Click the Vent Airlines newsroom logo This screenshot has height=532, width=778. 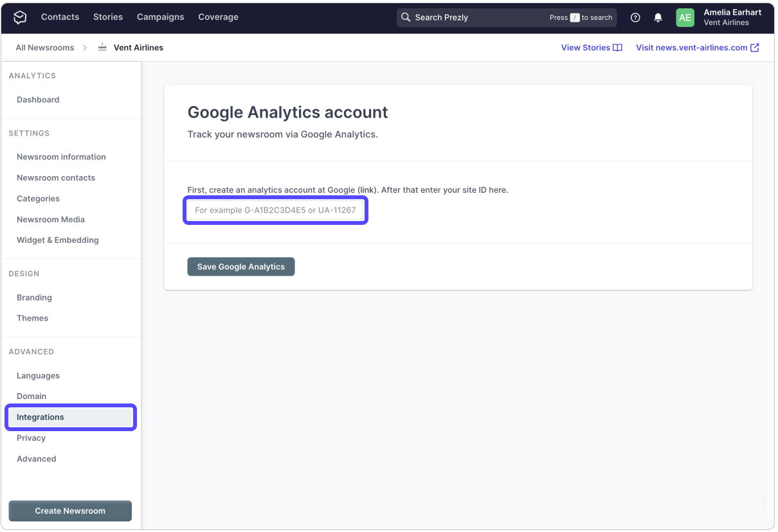[x=102, y=48]
